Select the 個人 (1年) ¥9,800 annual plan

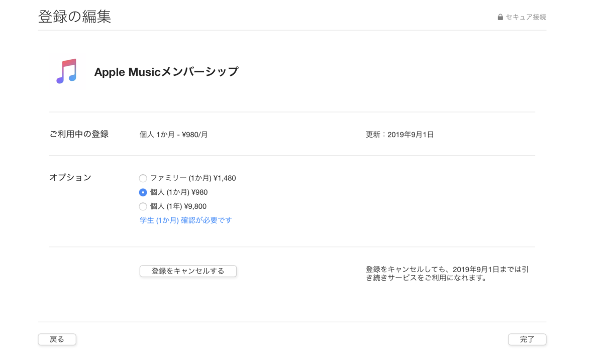(143, 206)
